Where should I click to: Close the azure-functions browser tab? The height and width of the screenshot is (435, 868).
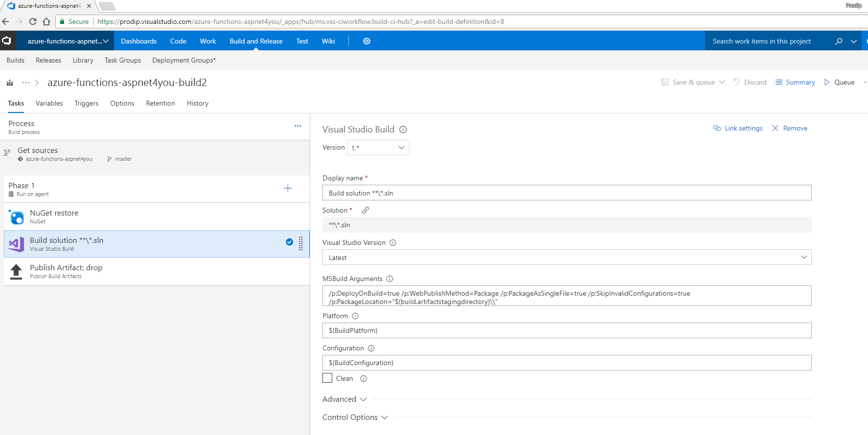89,6
